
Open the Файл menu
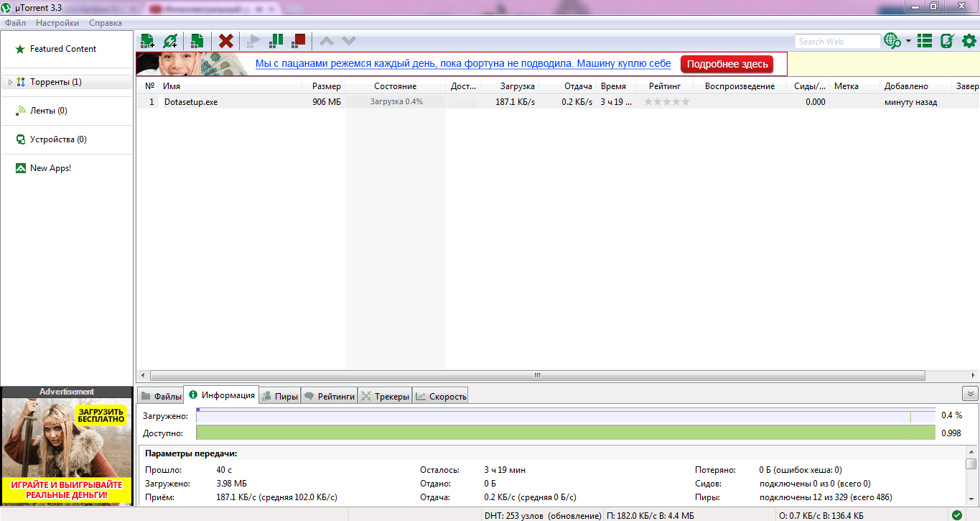(x=16, y=23)
